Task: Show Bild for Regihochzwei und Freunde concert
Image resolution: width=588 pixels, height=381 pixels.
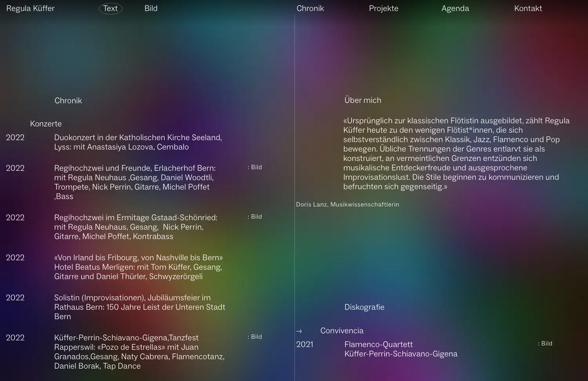Action: click(x=255, y=167)
